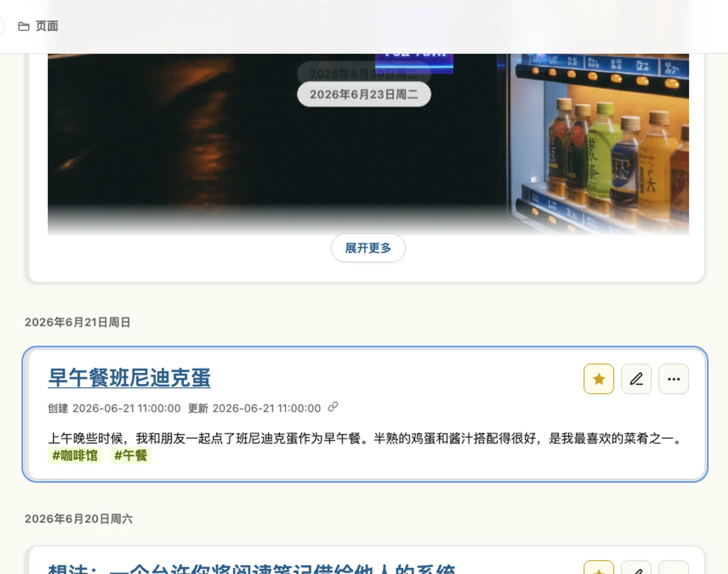Viewport: 728px width, 574px height.
Task: Toggle the star on the 早午餐班尼迪克蛋 note
Action: pyautogui.click(x=599, y=379)
